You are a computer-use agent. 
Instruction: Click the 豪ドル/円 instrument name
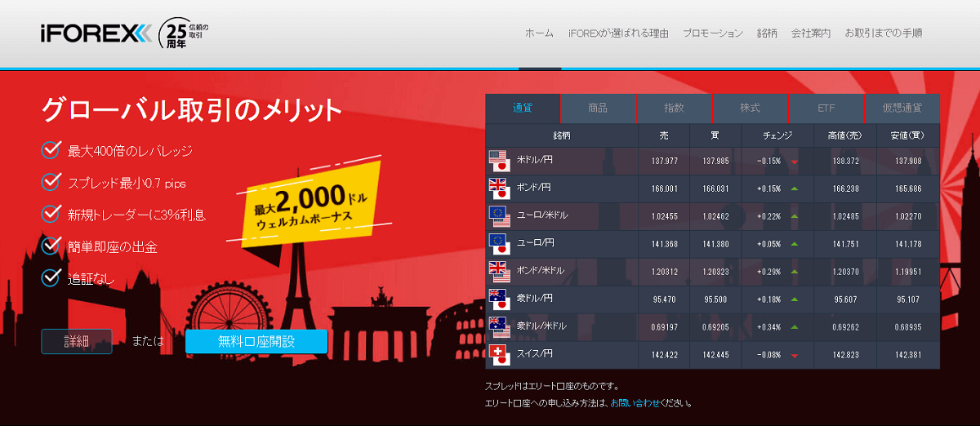(535, 299)
